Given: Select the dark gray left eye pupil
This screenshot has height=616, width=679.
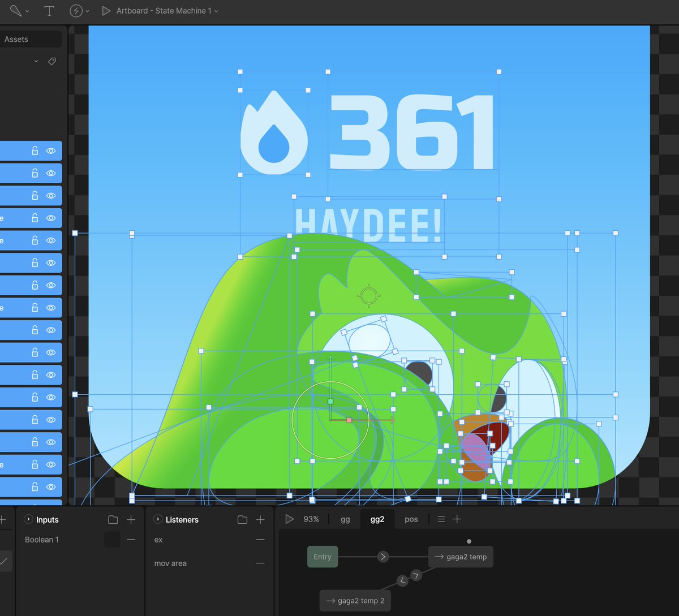Looking at the screenshot, I should coord(419,373).
